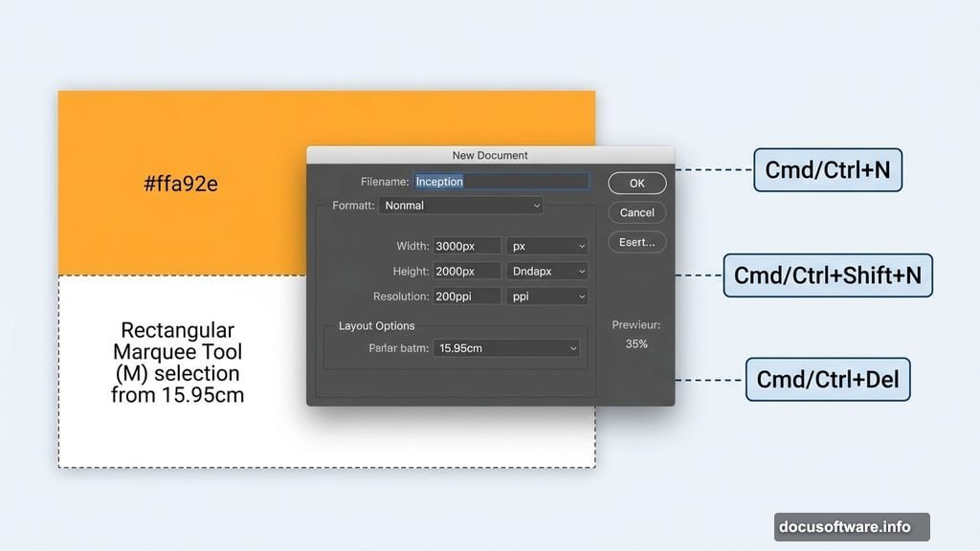
Task: Open the Width unit dropdown showing px
Action: [x=546, y=245]
